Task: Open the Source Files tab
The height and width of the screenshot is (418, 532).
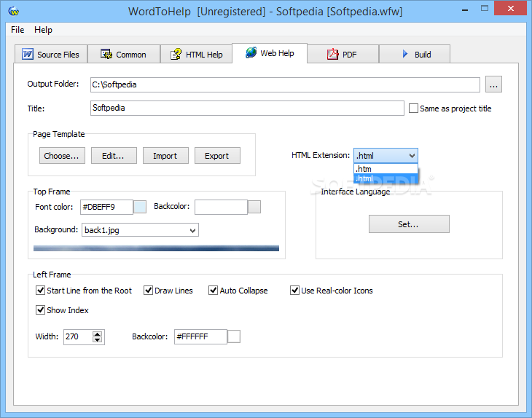Action: tap(51, 54)
